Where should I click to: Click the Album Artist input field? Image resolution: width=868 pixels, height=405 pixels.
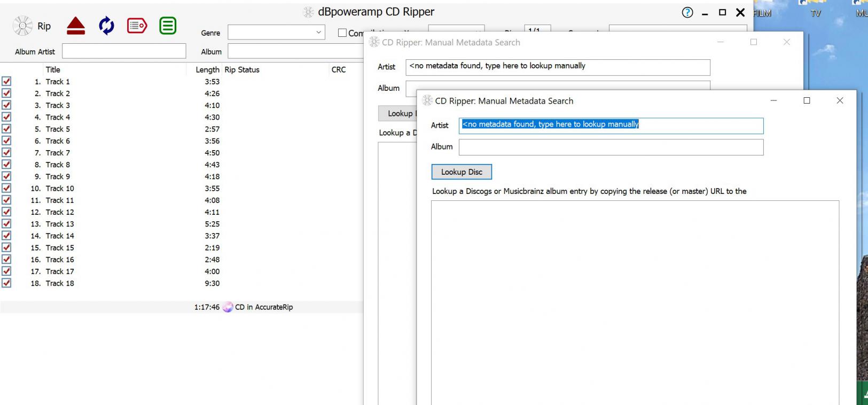pyautogui.click(x=124, y=51)
